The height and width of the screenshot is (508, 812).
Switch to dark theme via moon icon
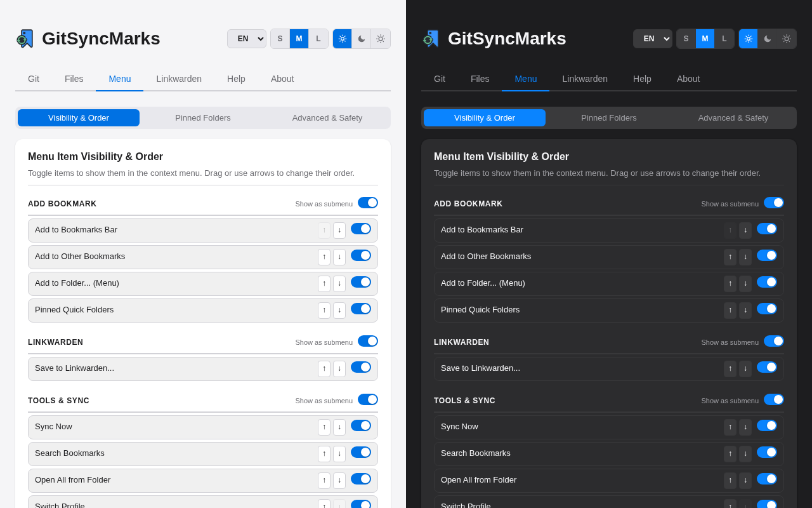pyautogui.click(x=361, y=39)
